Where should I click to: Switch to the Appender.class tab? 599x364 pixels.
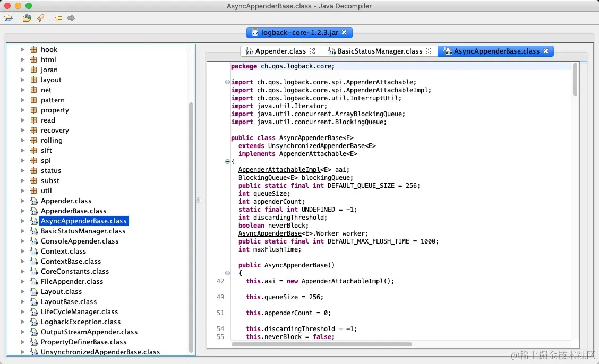[x=280, y=51]
